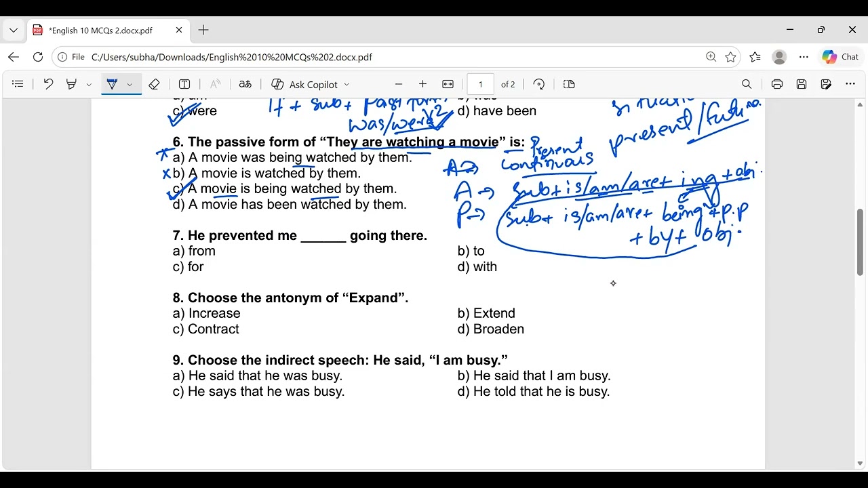The width and height of the screenshot is (868, 488).
Task: Click the Read aloud button
Action: [215, 84]
